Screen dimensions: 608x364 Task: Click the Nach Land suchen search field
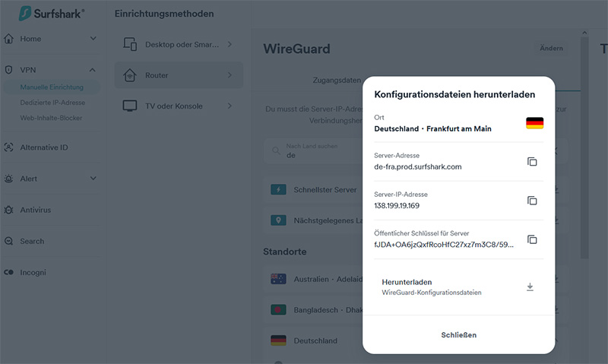coord(314,150)
